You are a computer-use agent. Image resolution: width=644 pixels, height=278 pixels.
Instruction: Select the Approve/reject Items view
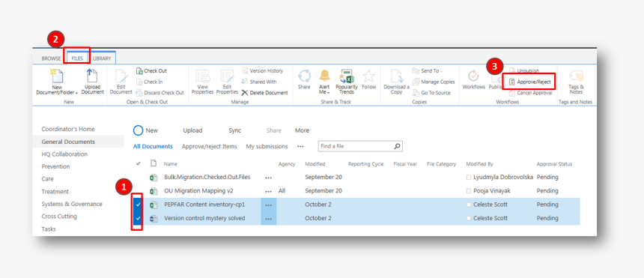pos(209,146)
